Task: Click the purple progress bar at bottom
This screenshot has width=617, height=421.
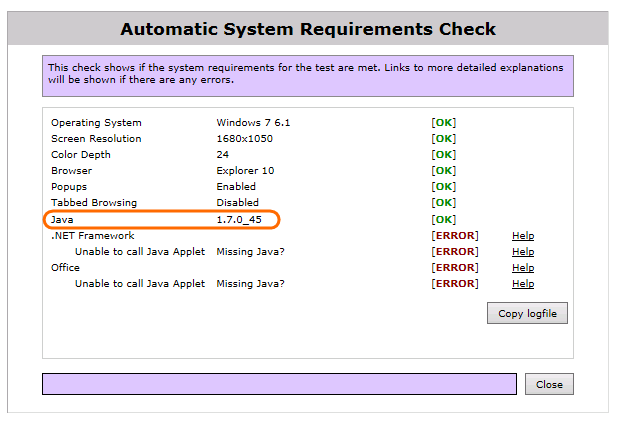Action: [x=279, y=384]
